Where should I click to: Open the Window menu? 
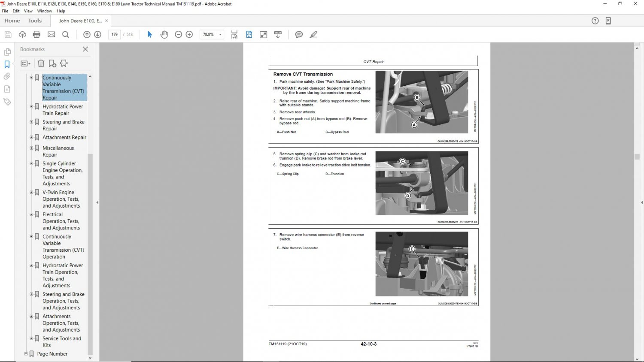click(x=45, y=11)
